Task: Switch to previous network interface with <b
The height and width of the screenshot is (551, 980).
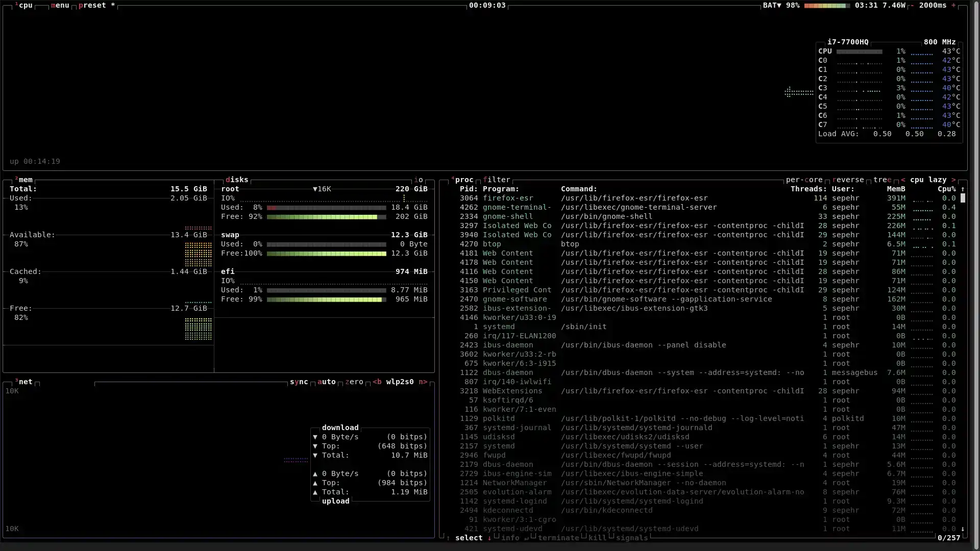Action: [377, 382]
